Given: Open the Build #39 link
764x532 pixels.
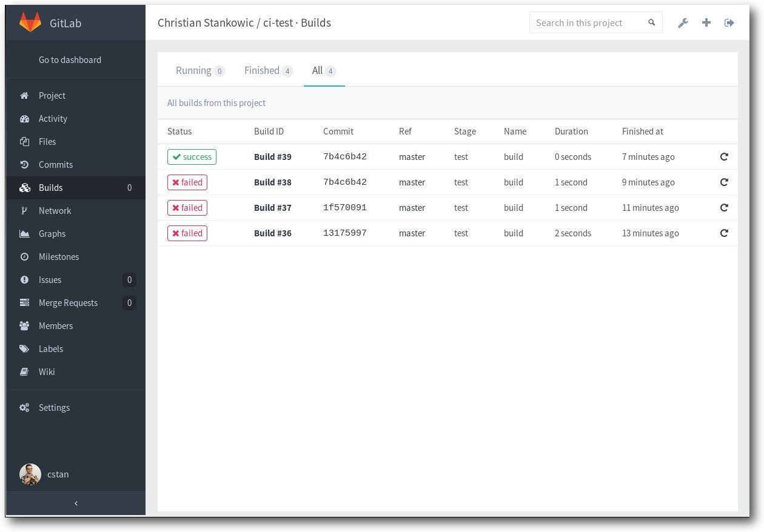Looking at the screenshot, I should click(273, 157).
